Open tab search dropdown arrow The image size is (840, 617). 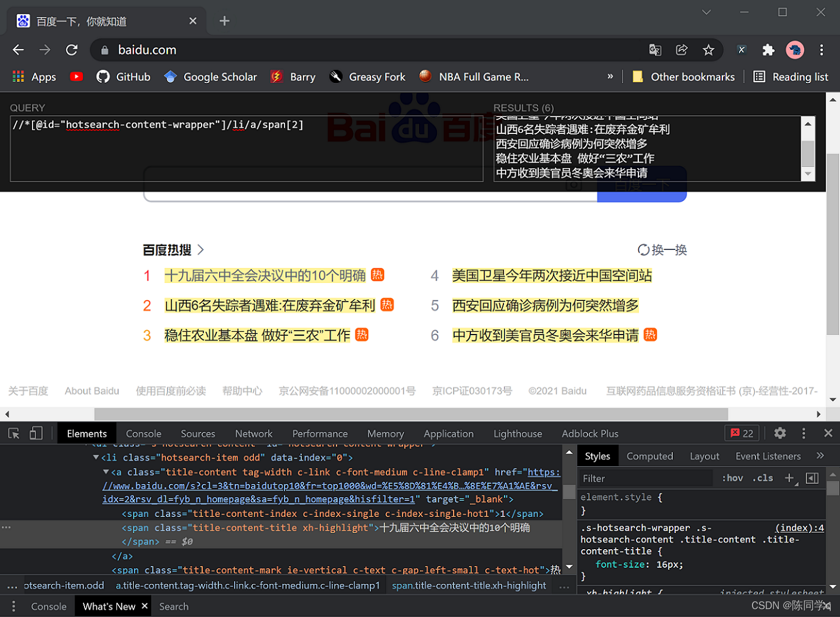click(x=706, y=12)
